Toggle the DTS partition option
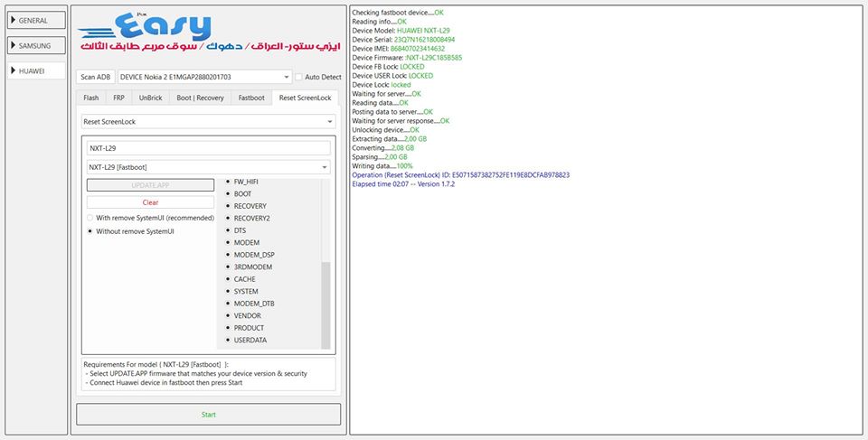 pyautogui.click(x=235, y=230)
